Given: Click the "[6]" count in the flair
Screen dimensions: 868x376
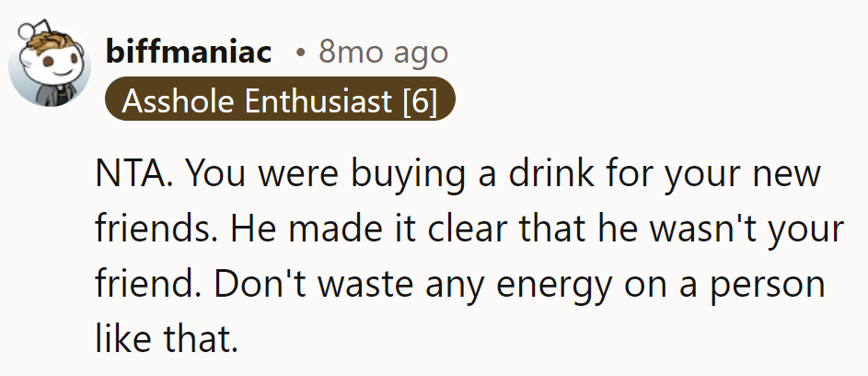Looking at the screenshot, I should point(419,101).
